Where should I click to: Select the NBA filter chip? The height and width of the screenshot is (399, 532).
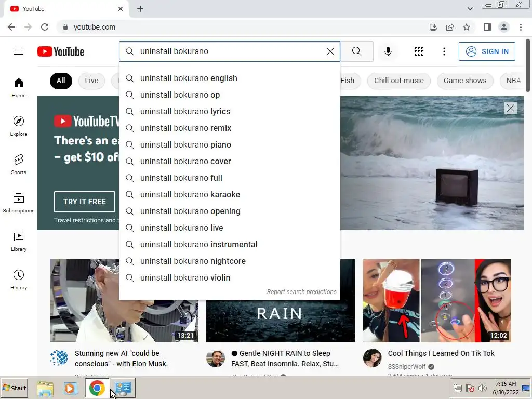513,81
